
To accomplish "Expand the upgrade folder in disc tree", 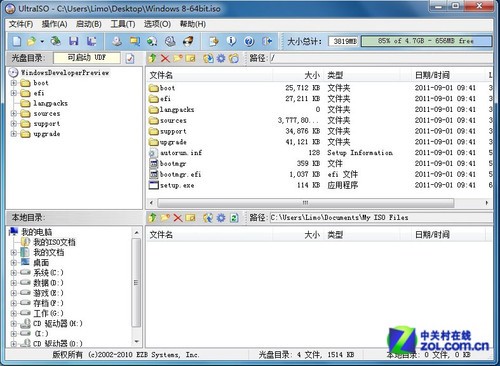I will tap(14, 134).
